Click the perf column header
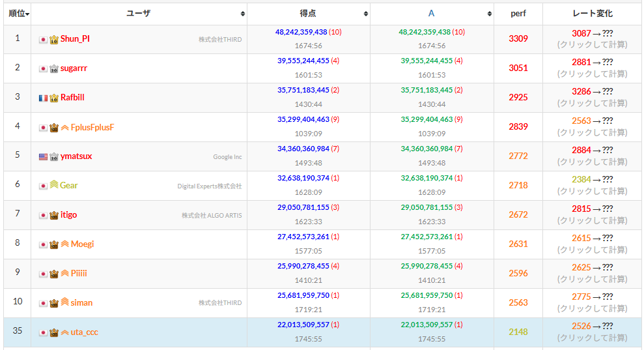 point(518,14)
